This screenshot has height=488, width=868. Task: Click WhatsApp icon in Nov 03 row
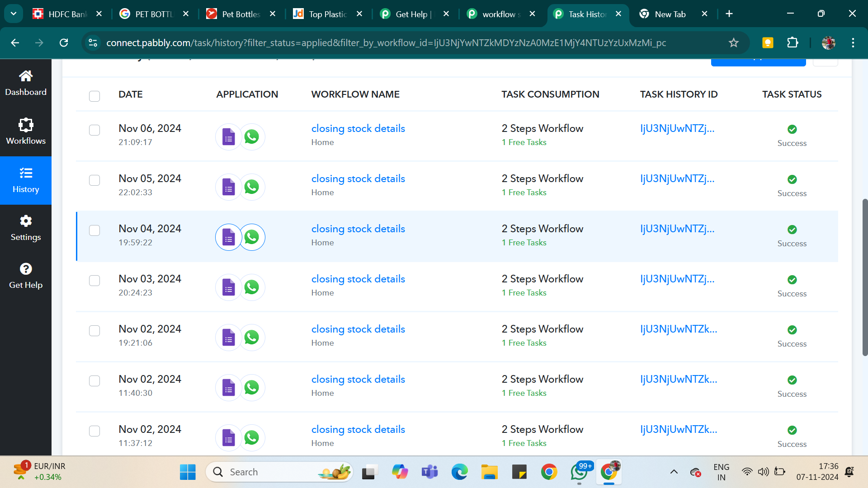pos(252,287)
